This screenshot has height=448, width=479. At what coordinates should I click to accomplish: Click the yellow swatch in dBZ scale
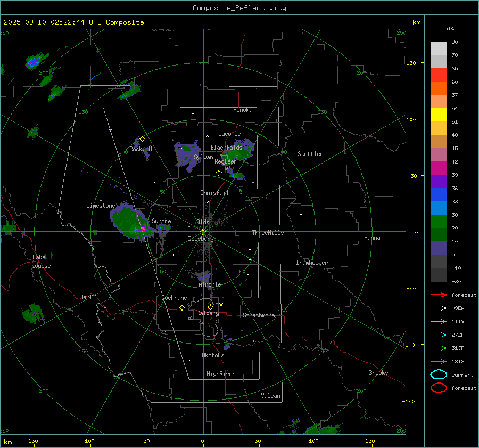(x=439, y=115)
